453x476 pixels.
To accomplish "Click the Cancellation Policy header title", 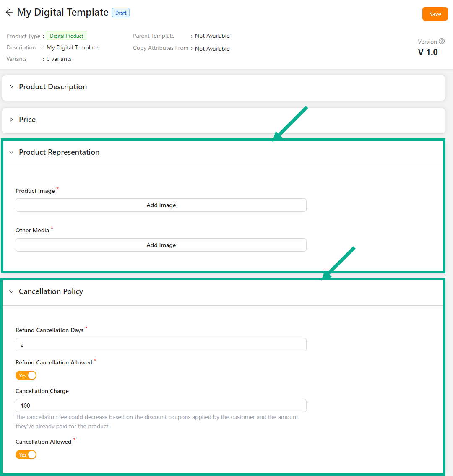I will 51,291.
